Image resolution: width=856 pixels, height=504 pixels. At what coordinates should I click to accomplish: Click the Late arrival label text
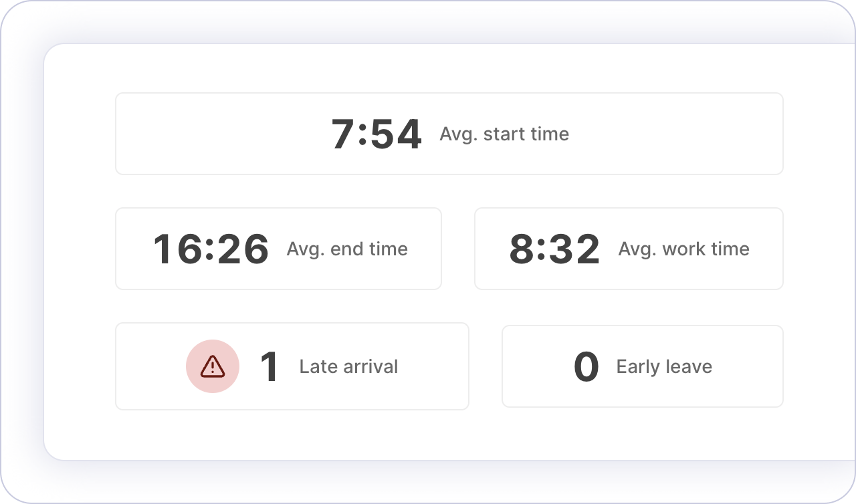click(x=348, y=367)
